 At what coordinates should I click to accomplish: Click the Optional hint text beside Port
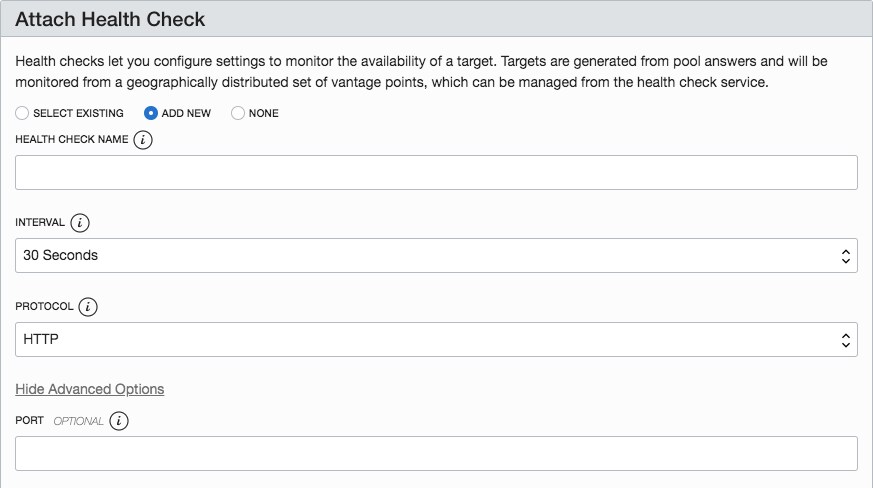point(78,421)
